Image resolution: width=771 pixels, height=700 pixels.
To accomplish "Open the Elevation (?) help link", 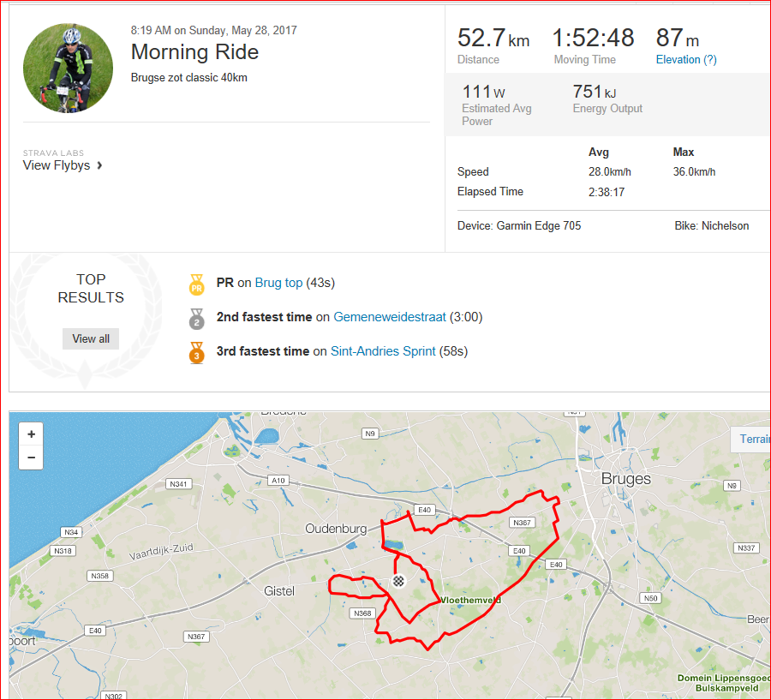I will 686,59.
